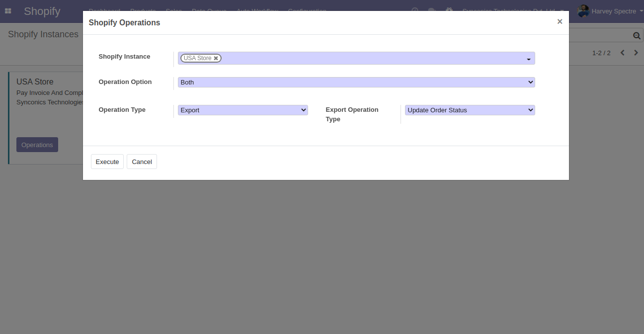Open the Operation Type Export dropdown
Image resolution: width=644 pixels, height=334 pixels.
(242, 110)
